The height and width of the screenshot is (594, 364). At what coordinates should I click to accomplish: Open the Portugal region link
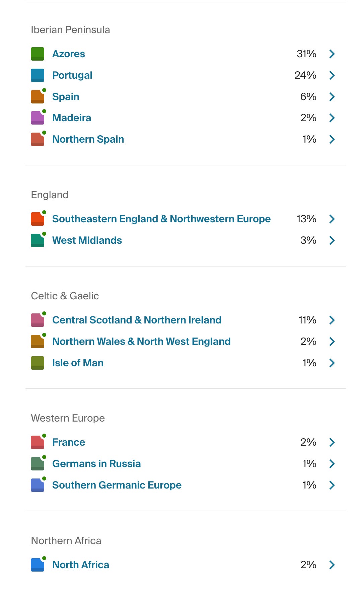pos(72,76)
